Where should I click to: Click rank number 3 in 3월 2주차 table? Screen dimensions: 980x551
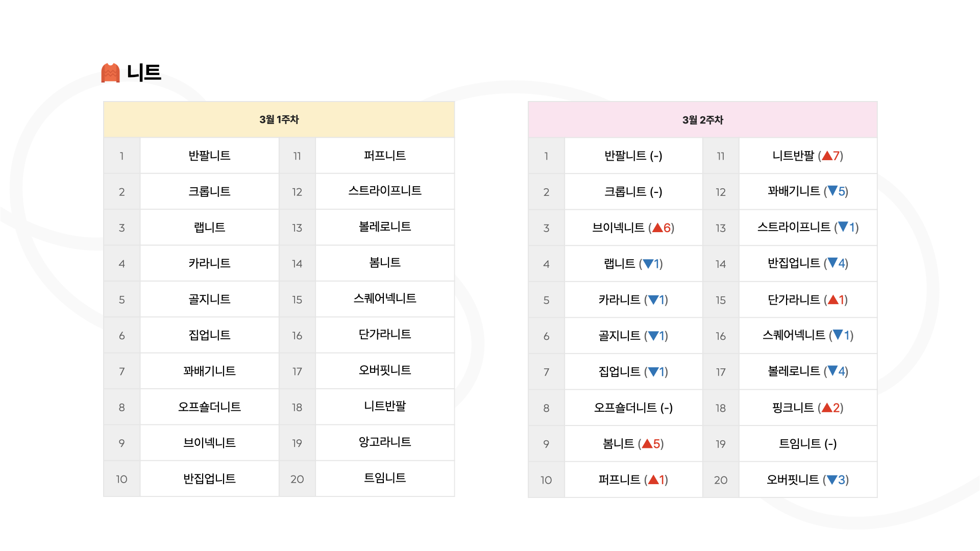tap(546, 228)
